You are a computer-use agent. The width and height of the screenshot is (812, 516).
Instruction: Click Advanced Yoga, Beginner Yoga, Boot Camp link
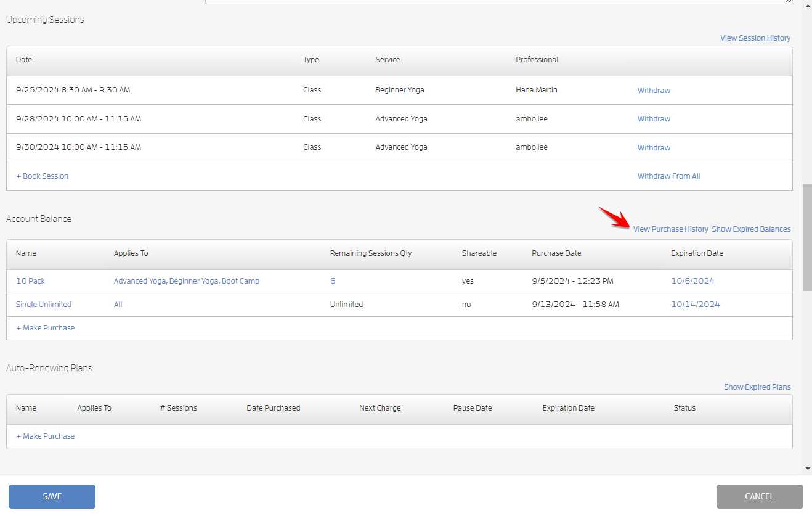pyautogui.click(x=187, y=281)
